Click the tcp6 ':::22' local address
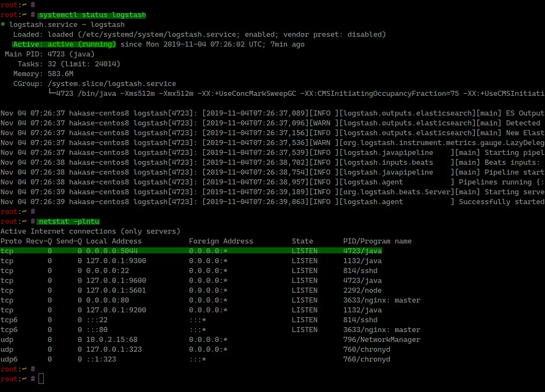 pyautogui.click(x=97, y=320)
